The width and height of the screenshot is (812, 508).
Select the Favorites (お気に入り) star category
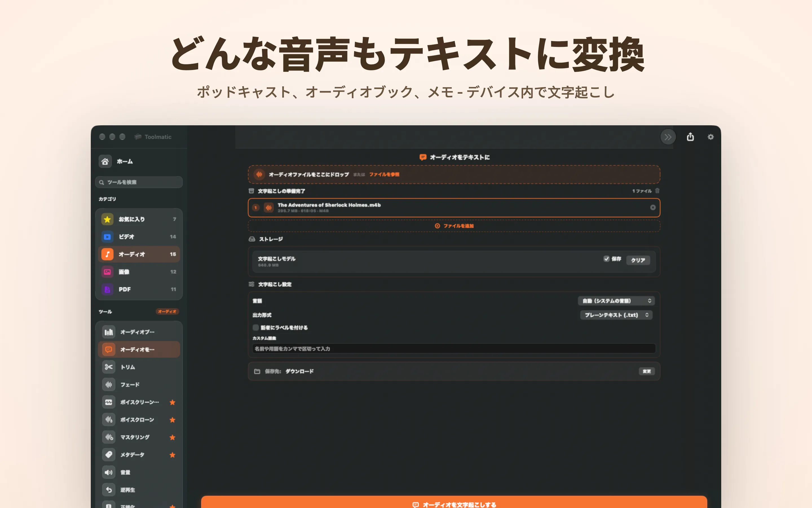tap(139, 219)
